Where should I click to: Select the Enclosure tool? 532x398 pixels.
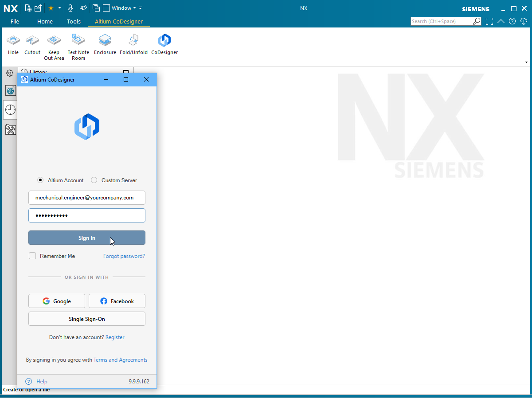[105, 44]
